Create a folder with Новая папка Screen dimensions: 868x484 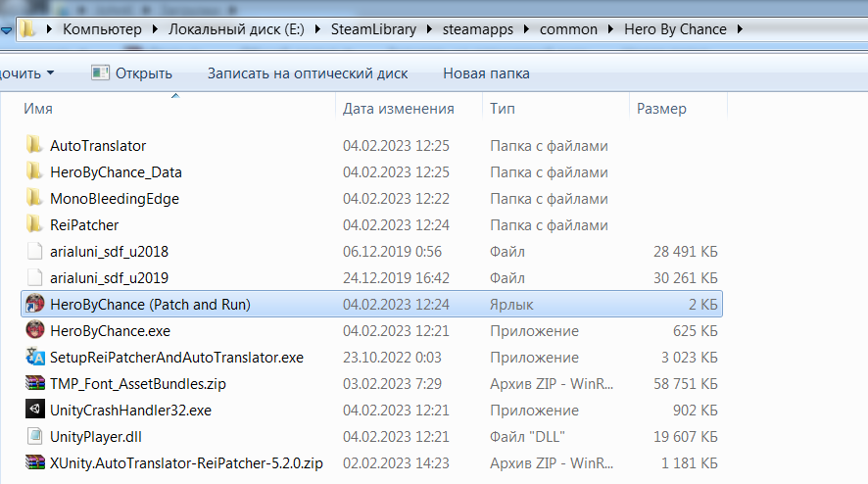pos(486,73)
